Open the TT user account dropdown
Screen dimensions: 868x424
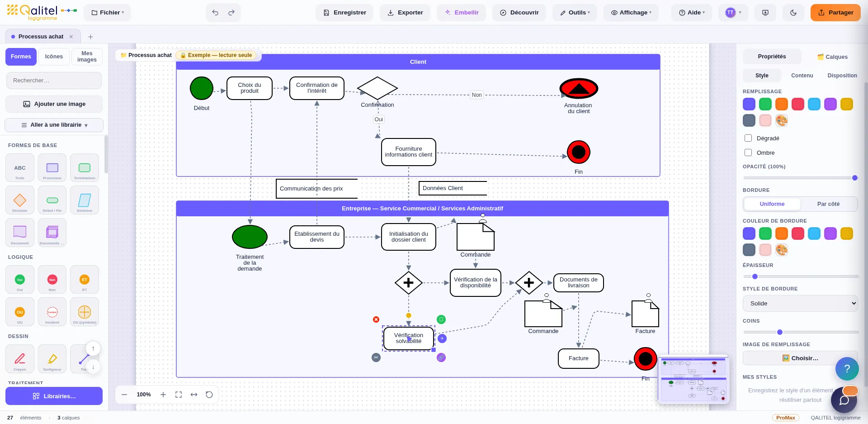coord(733,13)
